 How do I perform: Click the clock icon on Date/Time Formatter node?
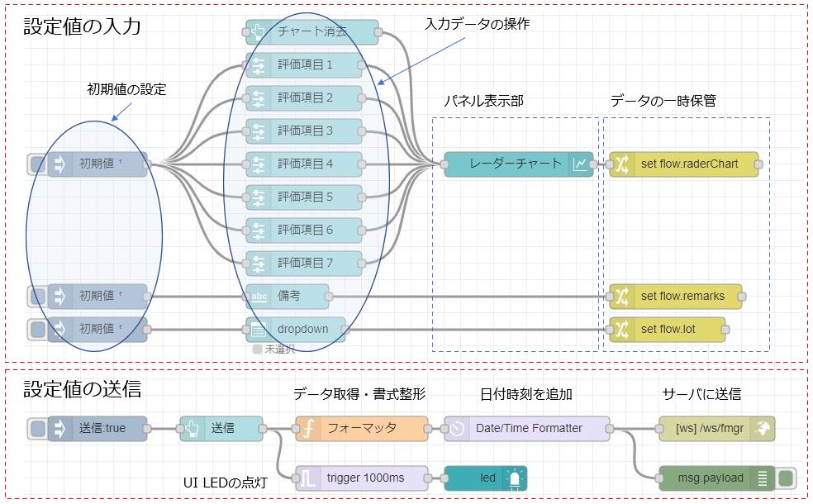point(457,428)
